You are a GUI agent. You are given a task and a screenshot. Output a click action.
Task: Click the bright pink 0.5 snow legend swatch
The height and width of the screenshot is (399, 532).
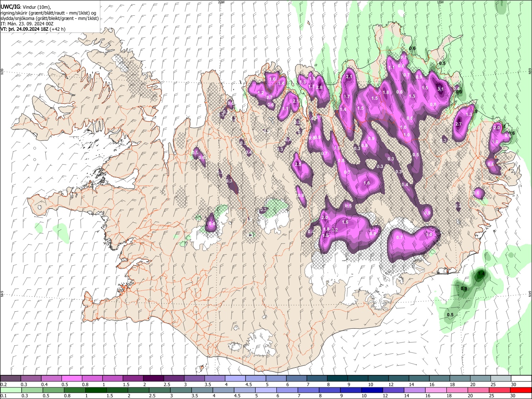pyautogui.click(x=71, y=378)
